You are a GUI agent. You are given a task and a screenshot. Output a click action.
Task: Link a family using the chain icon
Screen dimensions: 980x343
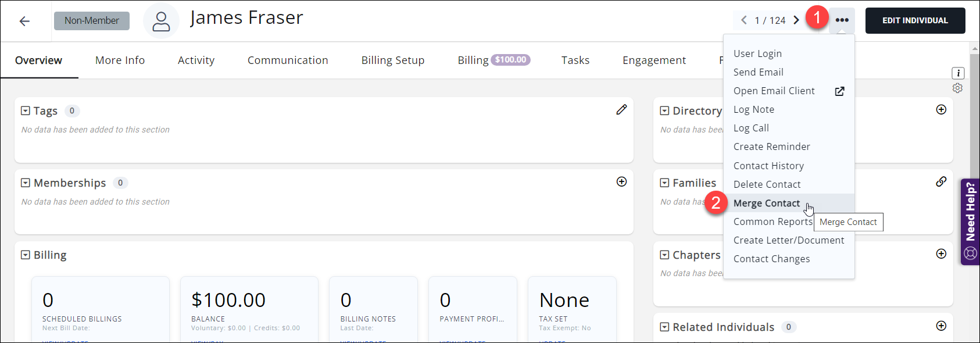(941, 182)
